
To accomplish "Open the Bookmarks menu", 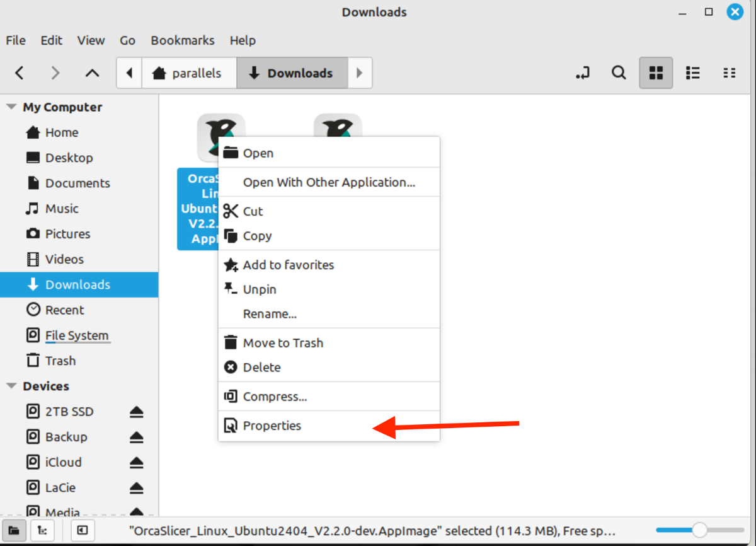I will pyautogui.click(x=183, y=40).
